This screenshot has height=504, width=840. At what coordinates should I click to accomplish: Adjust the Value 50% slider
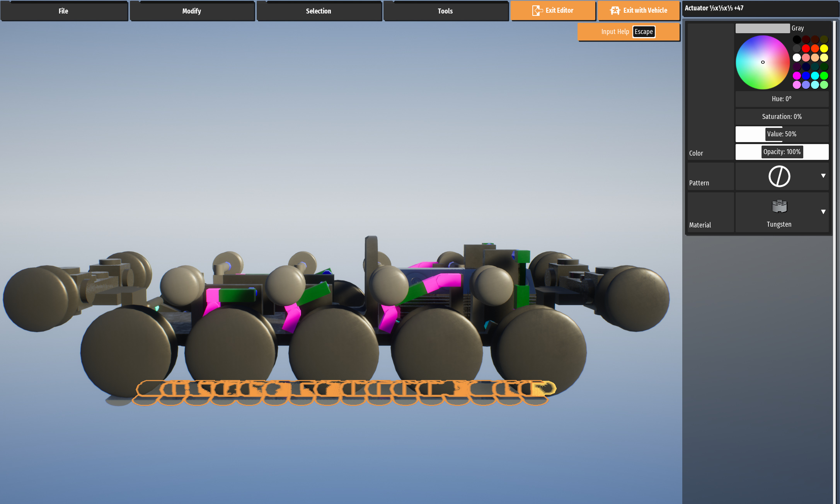(782, 134)
